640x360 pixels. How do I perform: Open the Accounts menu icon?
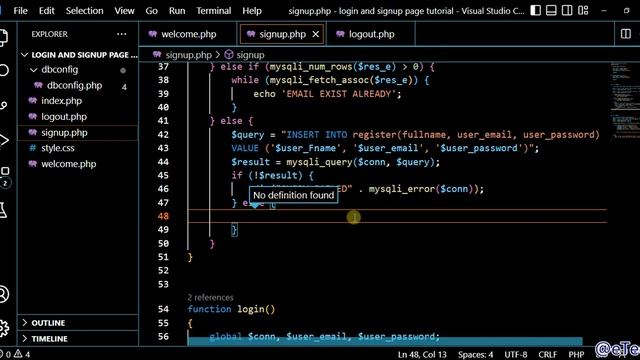point(3,294)
